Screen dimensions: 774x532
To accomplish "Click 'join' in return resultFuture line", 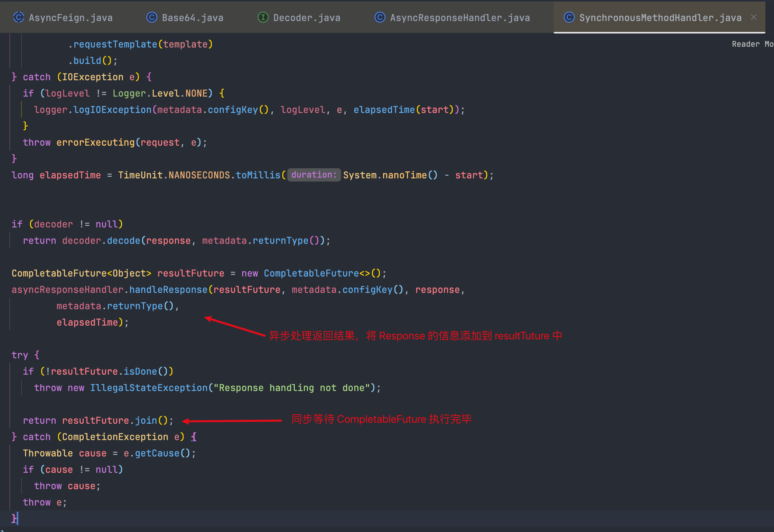I will [146, 421].
